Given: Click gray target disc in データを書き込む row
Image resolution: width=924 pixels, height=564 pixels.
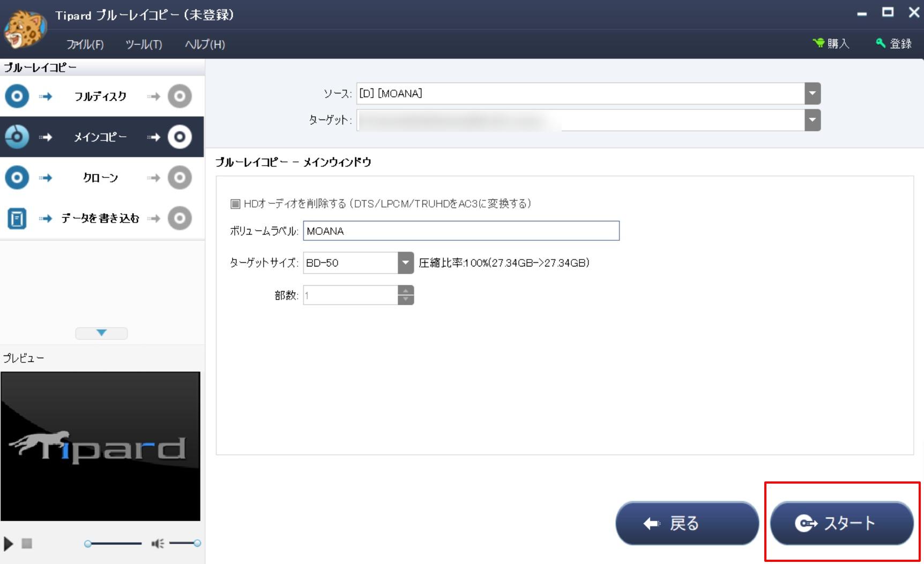Looking at the screenshot, I should click(180, 218).
